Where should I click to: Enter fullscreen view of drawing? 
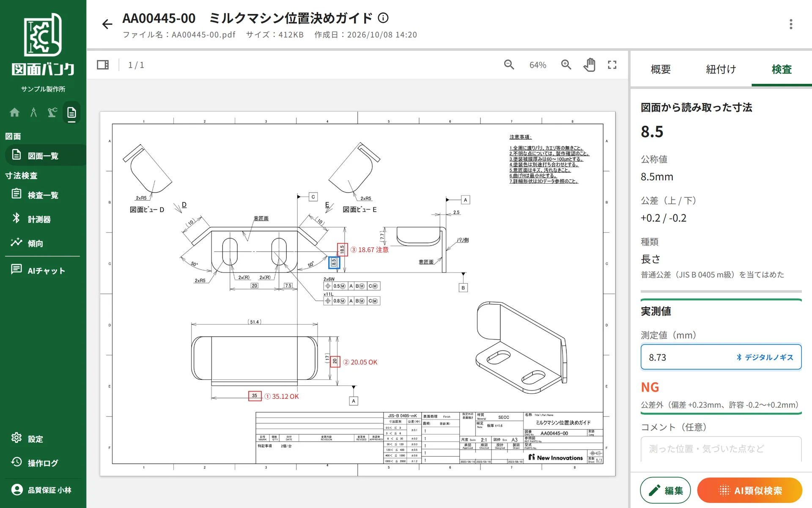pyautogui.click(x=612, y=65)
